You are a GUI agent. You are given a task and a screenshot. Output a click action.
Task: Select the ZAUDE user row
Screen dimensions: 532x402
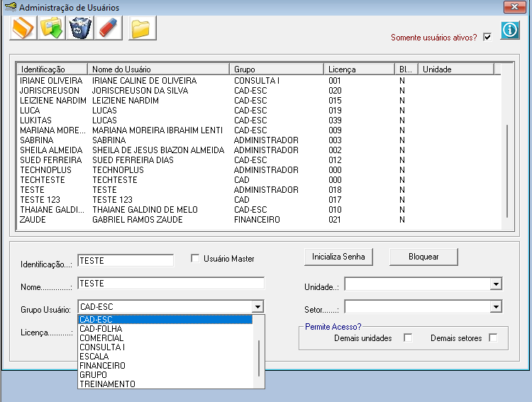tap(259, 220)
